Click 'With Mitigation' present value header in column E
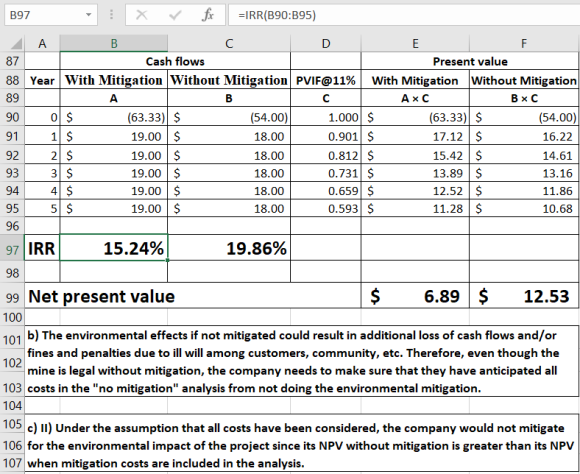580x474 pixels. 415,80
